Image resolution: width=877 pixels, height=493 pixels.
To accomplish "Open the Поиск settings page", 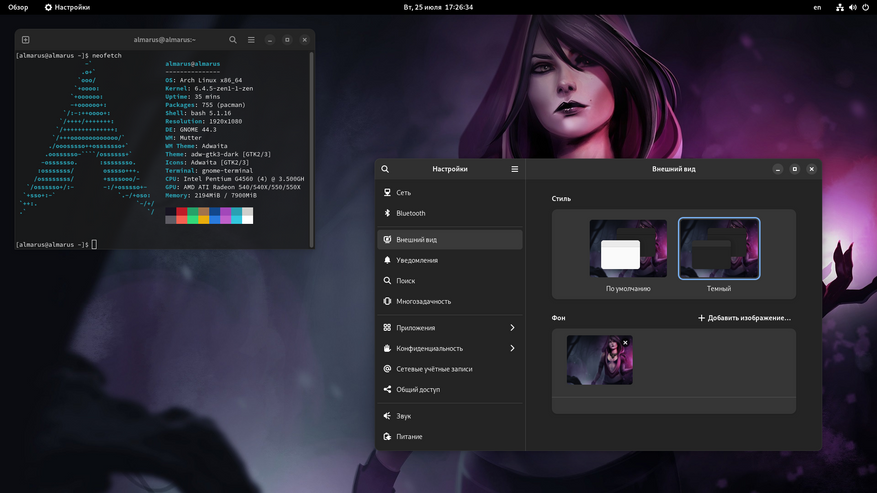I will 450,281.
